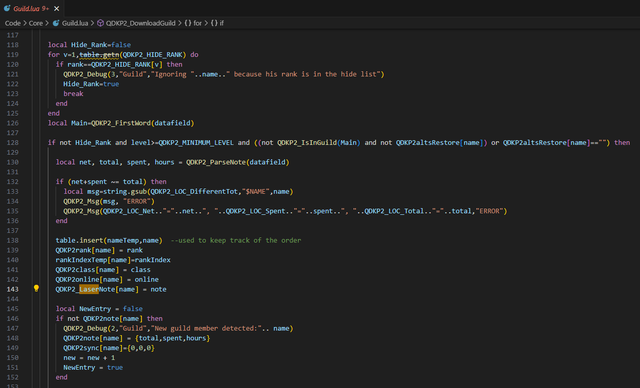Viewport: 640px width, 388px height.
Task: Click 'table.getn' on line 119
Action: [99, 55]
